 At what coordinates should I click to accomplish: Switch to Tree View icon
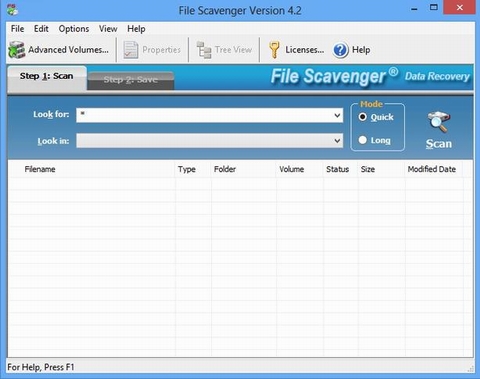pos(204,50)
